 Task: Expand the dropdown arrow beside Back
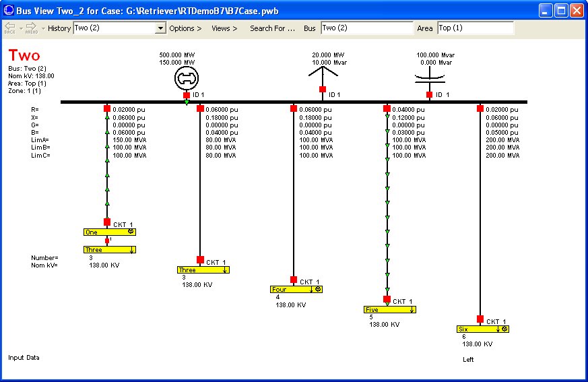pyautogui.click(x=20, y=28)
